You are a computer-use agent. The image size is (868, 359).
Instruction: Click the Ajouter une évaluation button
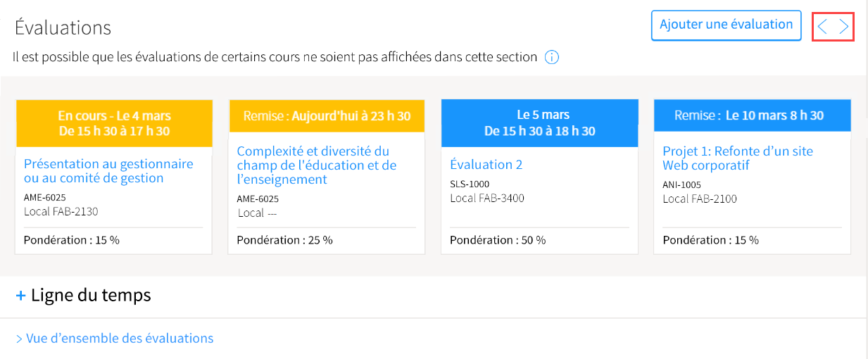click(727, 25)
